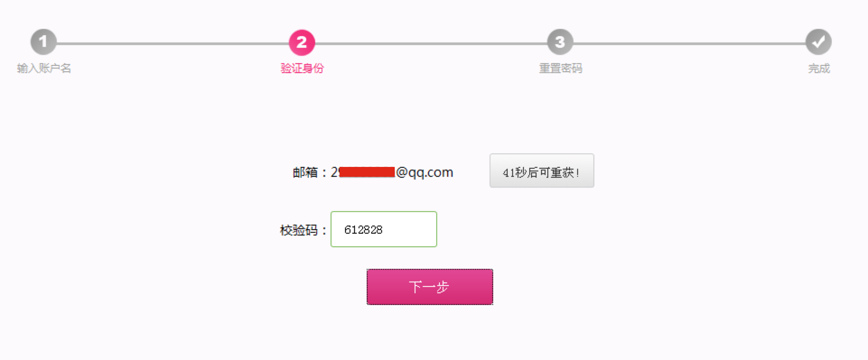Click the 41秒后可重获 resend button
Viewport: 868px width, 360px height.
(x=541, y=171)
